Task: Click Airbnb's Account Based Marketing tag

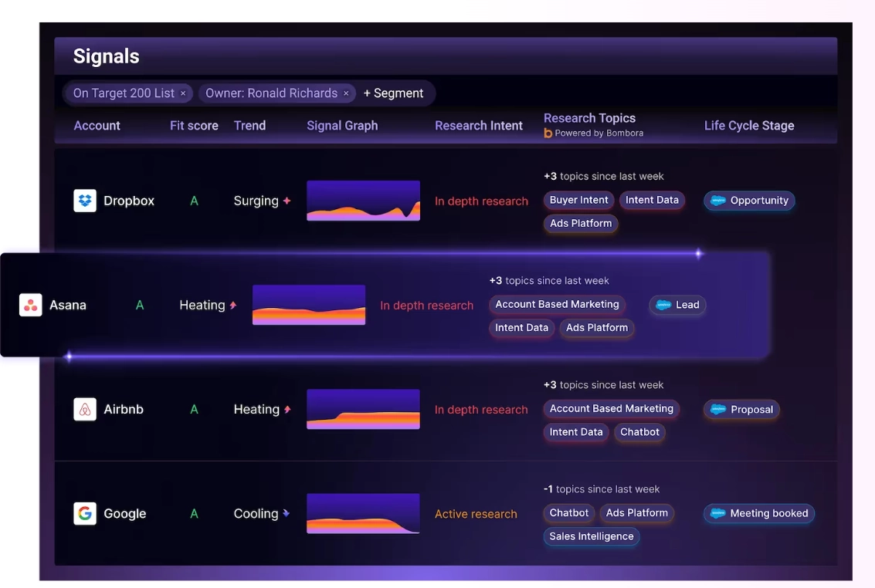Action: tap(611, 408)
